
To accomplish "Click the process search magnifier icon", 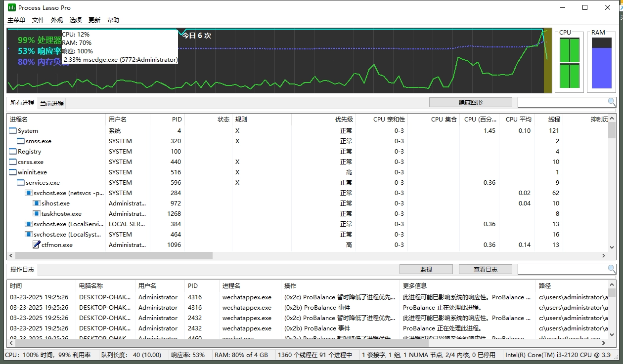I will click(612, 102).
